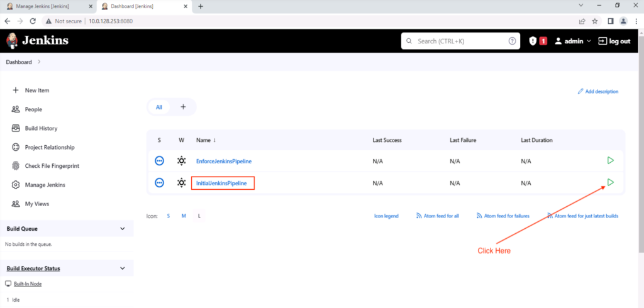Click the log out icon
The image size is (644, 308).
click(602, 41)
